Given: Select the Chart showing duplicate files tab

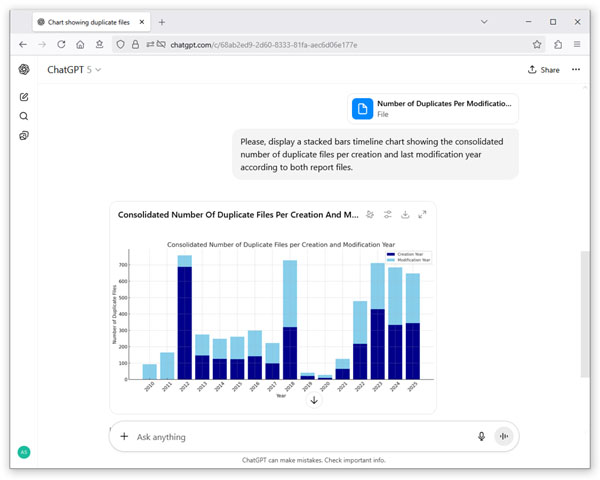Looking at the screenshot, I should 91,22.
